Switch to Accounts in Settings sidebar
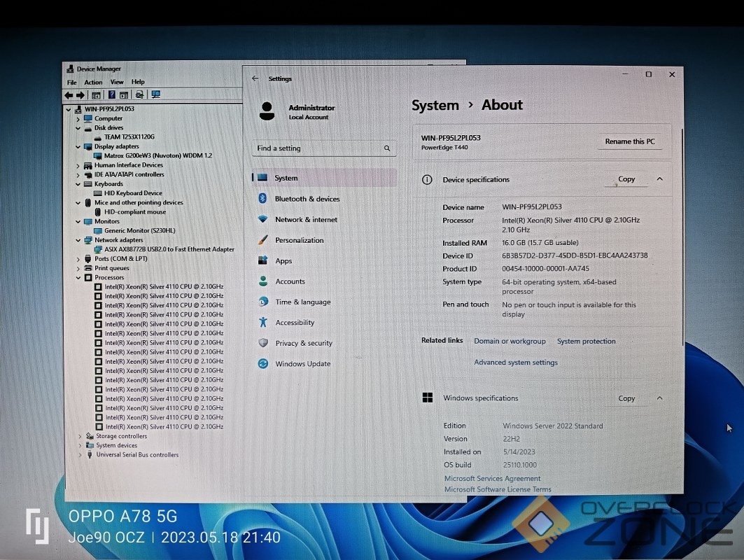Screen dimensions: 744x560 pos(325,281)
